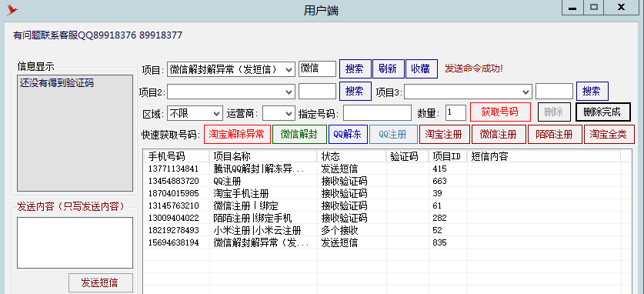644x294 pixels.
Task: Click the 状态 column header
Action: point(352,156)
